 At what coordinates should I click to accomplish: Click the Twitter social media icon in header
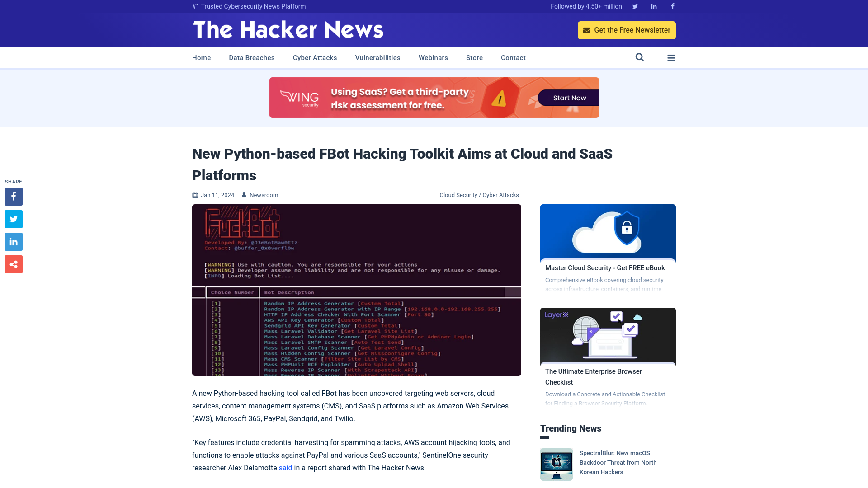click(x=635, y=6)
